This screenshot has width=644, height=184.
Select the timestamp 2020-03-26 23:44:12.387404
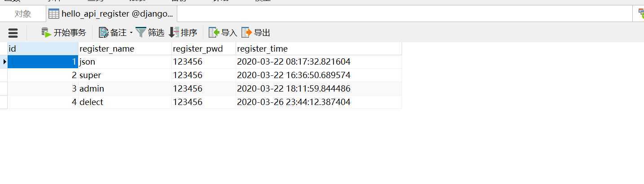point(294,102)
